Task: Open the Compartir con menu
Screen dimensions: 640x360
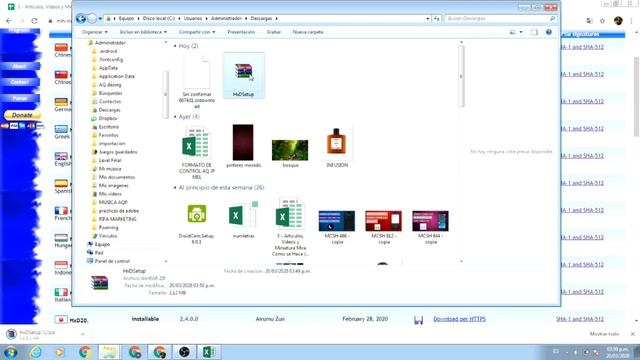Action: (x=197, y=32)
